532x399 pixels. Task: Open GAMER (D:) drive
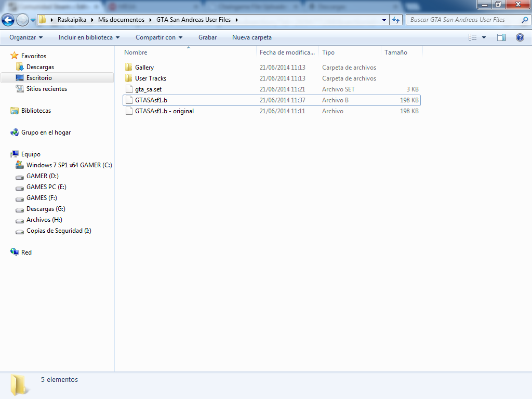43,176
